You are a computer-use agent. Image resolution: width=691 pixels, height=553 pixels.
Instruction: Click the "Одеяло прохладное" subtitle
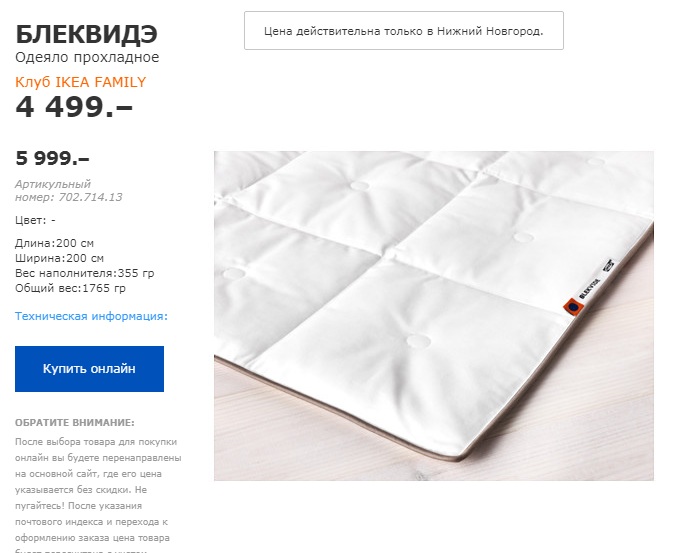pos(87,57)
